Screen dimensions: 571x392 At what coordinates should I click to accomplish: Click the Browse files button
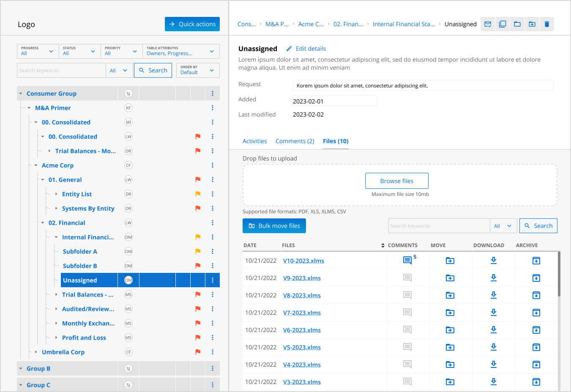point(397,181)
